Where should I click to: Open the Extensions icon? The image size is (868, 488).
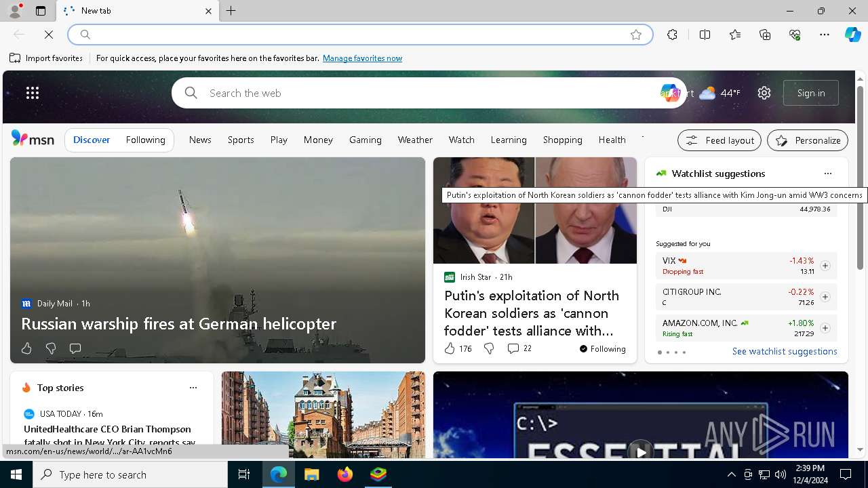pos(672,35)
